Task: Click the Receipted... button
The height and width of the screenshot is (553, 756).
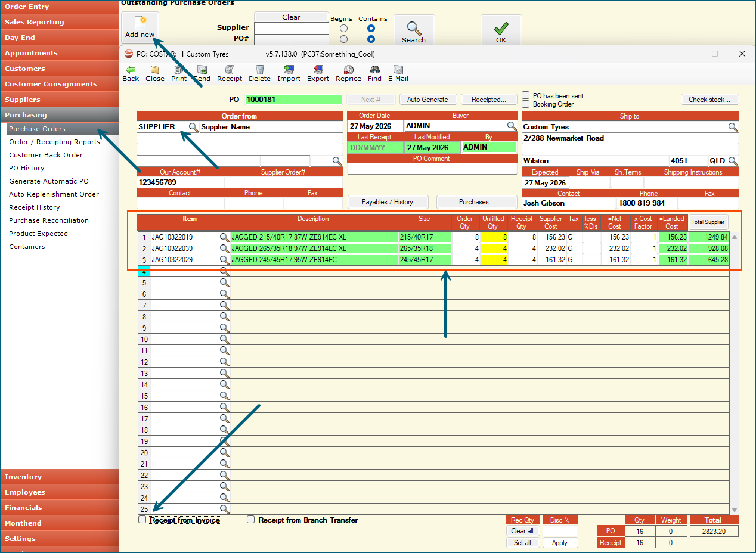Action: [x=489, y=100]
